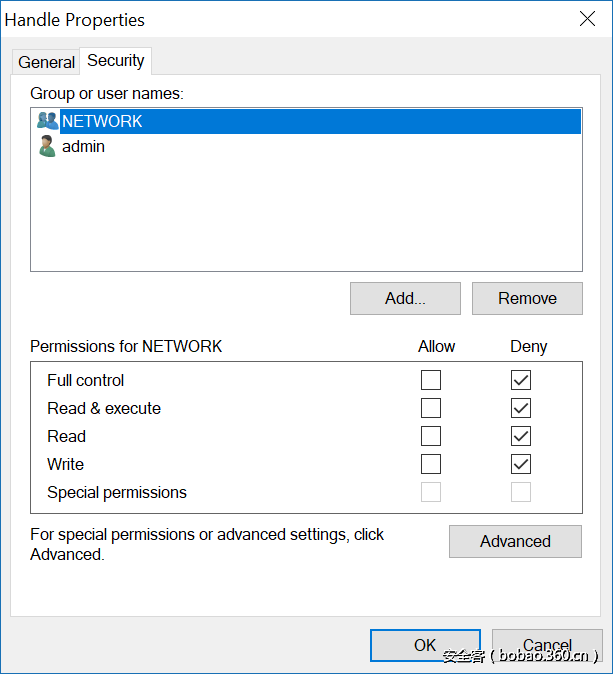This screenshot has width=613, height=674.
Task: Tick Allow for Read & execute
Action: [x=431, y=408]
